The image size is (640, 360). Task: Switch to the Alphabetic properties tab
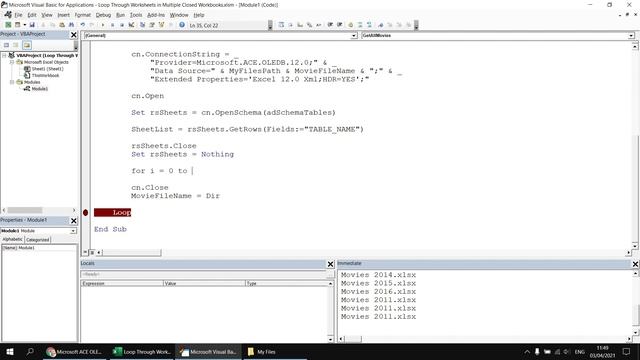click(x=13, y=240)
